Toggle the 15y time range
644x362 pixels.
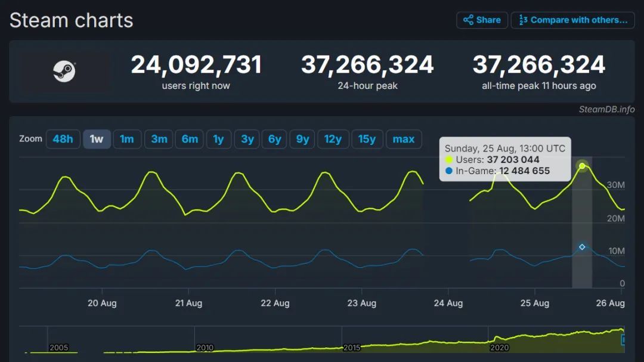(x=366, y=139)
